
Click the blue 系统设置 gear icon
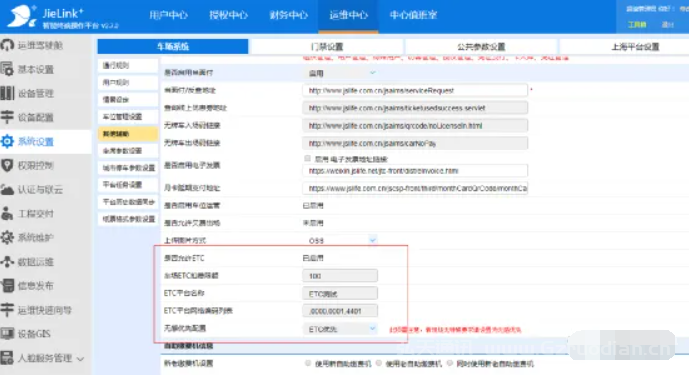coord(7,141)
